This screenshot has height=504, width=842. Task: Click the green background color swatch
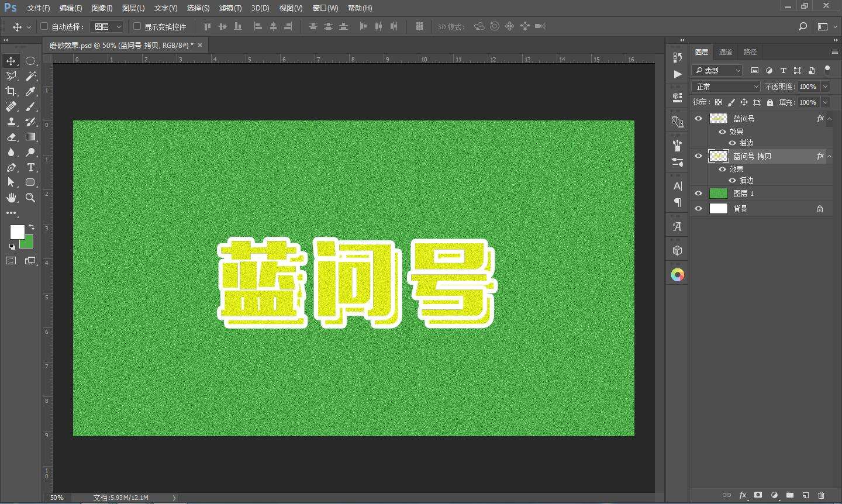[27, 243]
